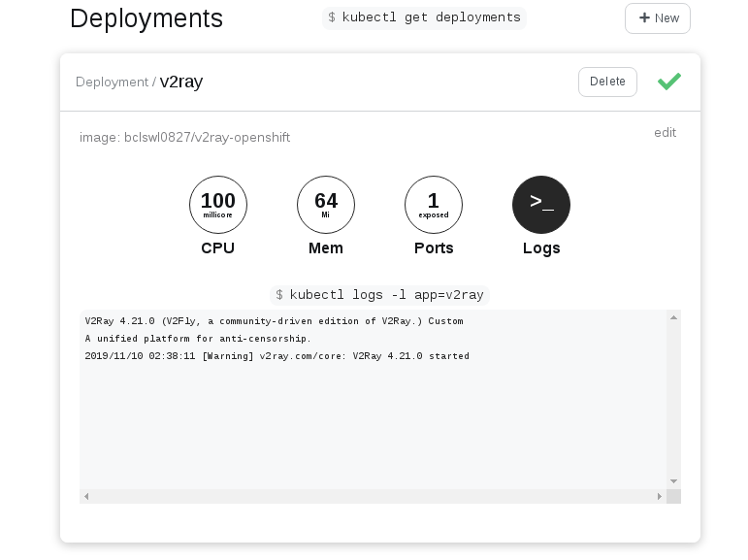Click the green checkmark status icon
Viewport: 748px width, 560px height.
click(x=668, y=82)
